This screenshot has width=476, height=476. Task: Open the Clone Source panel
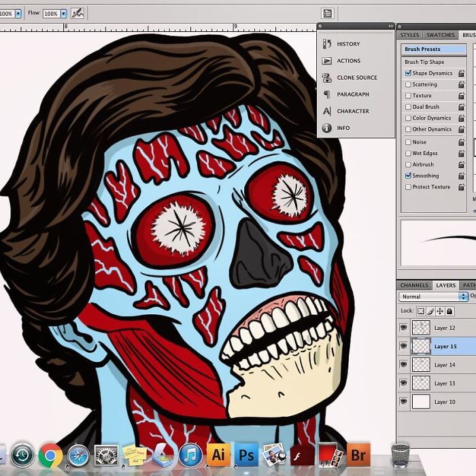356,78
